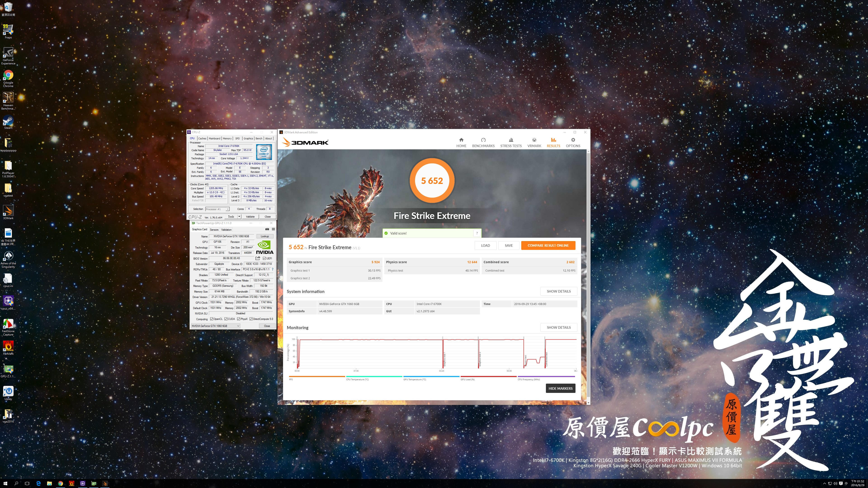Toggle the DirectCompute 5.0 checkbox in GPU-Z
Viewport: 868px width, 488px height.
click(x=251, y=319)
